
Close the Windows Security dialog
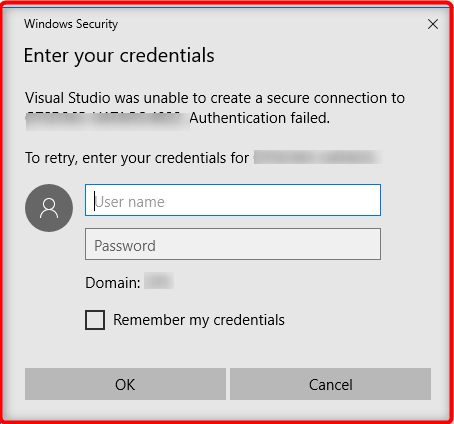433,24
